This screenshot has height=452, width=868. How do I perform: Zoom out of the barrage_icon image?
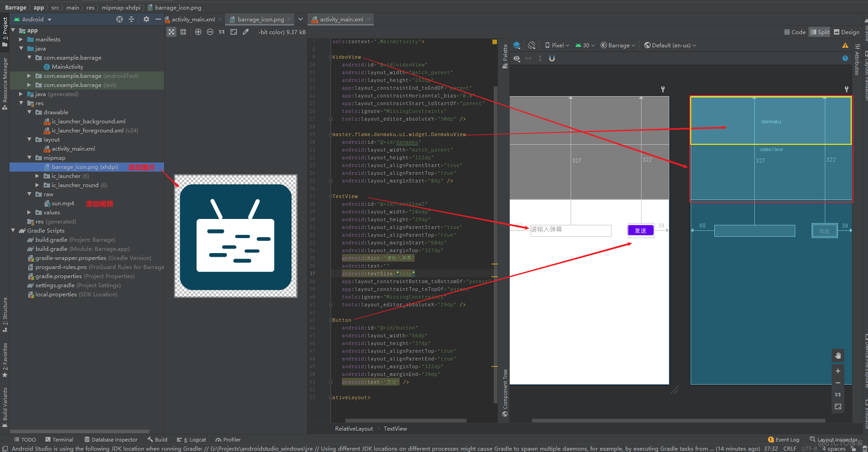tap(210, 32)
